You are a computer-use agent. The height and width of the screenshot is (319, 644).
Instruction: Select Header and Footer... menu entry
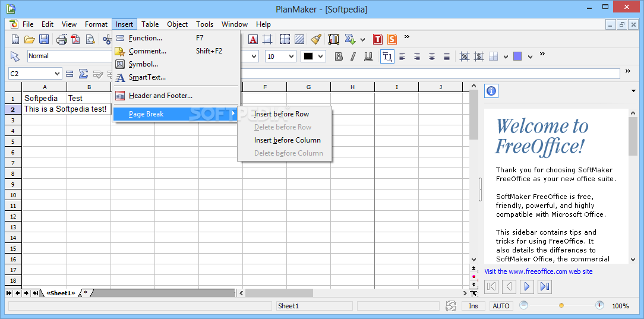coord(176,96)
